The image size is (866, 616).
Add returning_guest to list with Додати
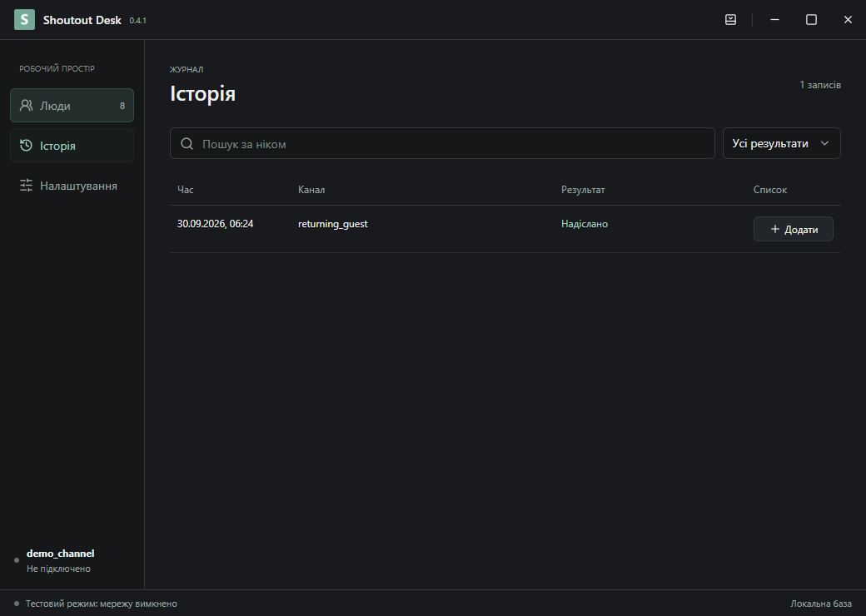coord(793,229)
